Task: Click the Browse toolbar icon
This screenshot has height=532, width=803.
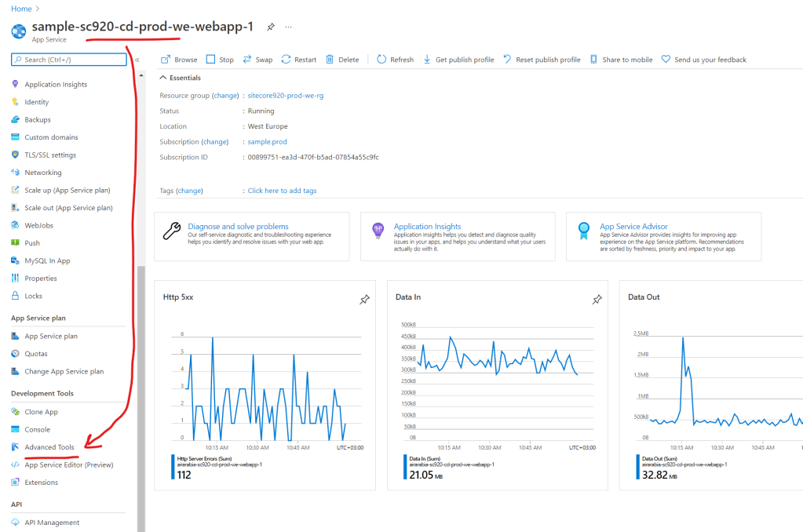Action: click(x=166, y=60)
